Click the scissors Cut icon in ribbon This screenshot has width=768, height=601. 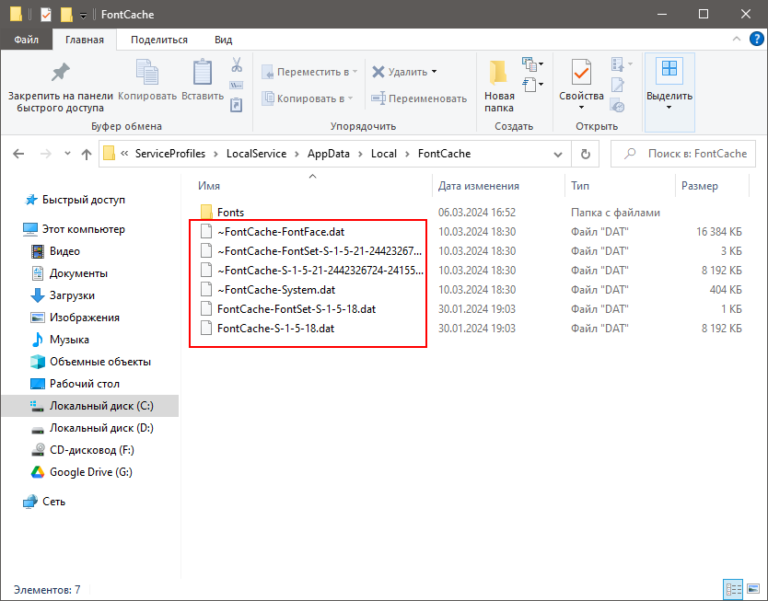point(237,65)
